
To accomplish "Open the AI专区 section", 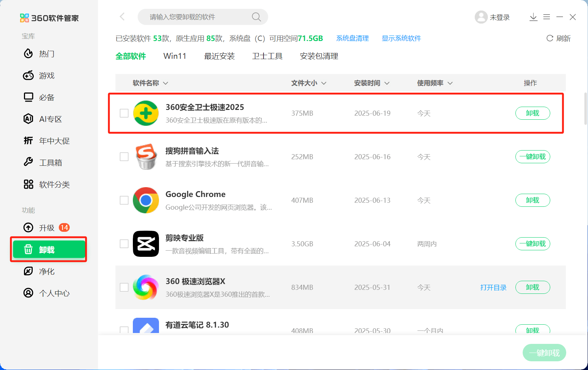I will click(42, 119).
